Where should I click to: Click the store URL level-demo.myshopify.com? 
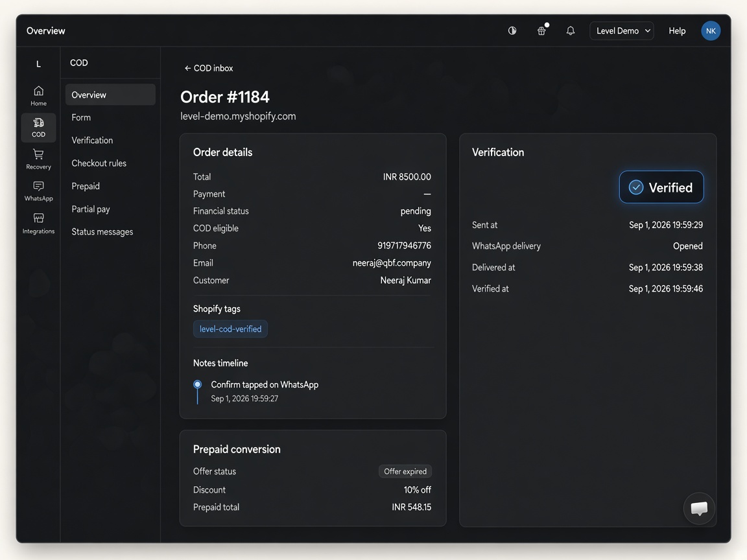(238, 116)
